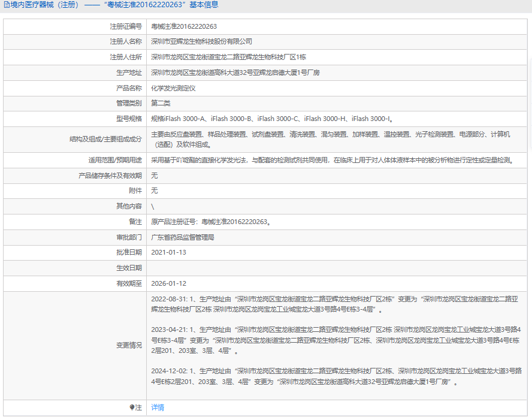532x420 pixels.
Task: Click the 无 value for 产品储存条件及有效期
Action: (155, 176)
